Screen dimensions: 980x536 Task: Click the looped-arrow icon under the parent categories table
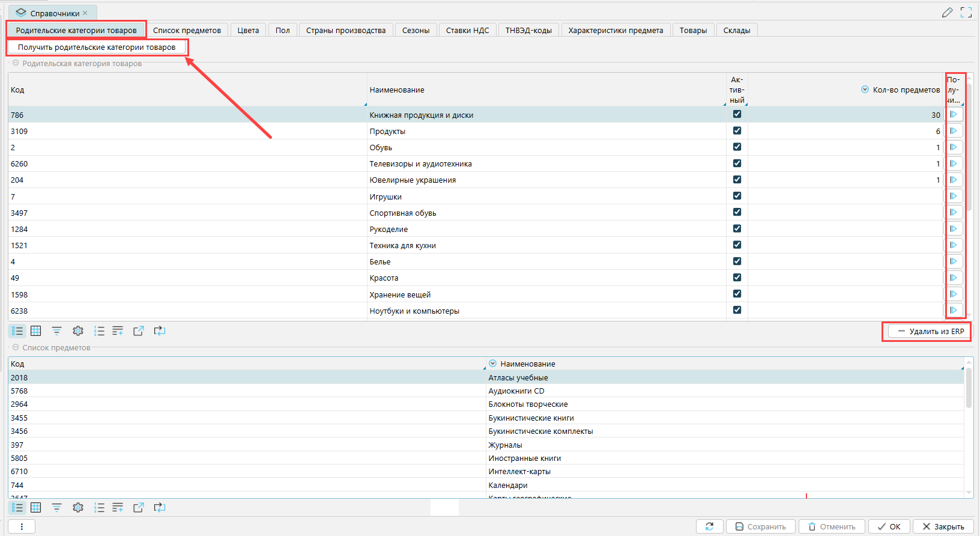point(160,331)
